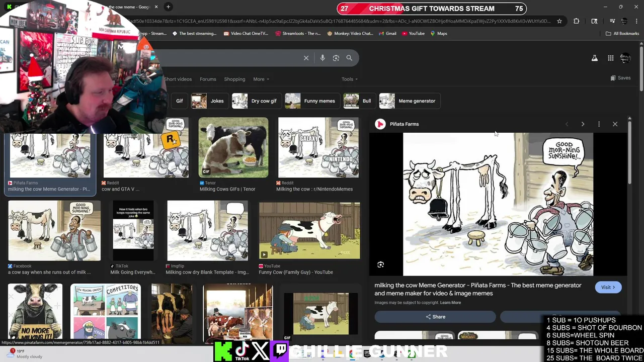The height and width of the screenshot is (362, 644).
Task: Click the Piñata Farms logo icon
Action: tap(380, 124)
